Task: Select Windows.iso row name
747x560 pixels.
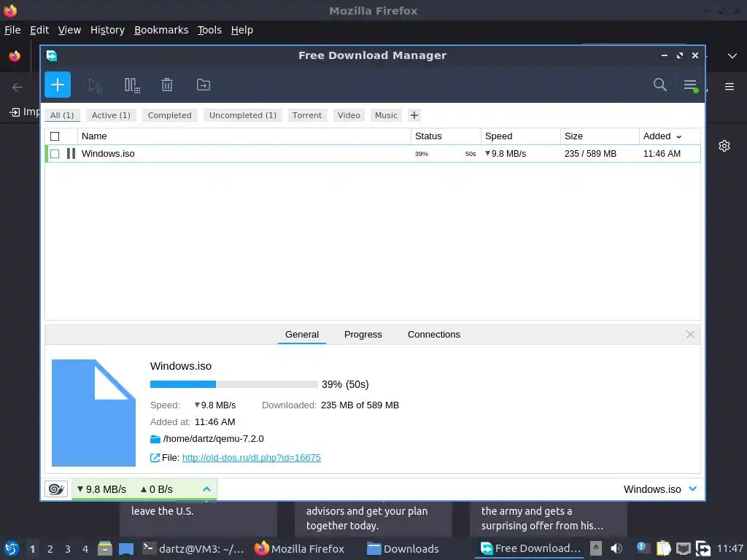Action: (108, 154)
